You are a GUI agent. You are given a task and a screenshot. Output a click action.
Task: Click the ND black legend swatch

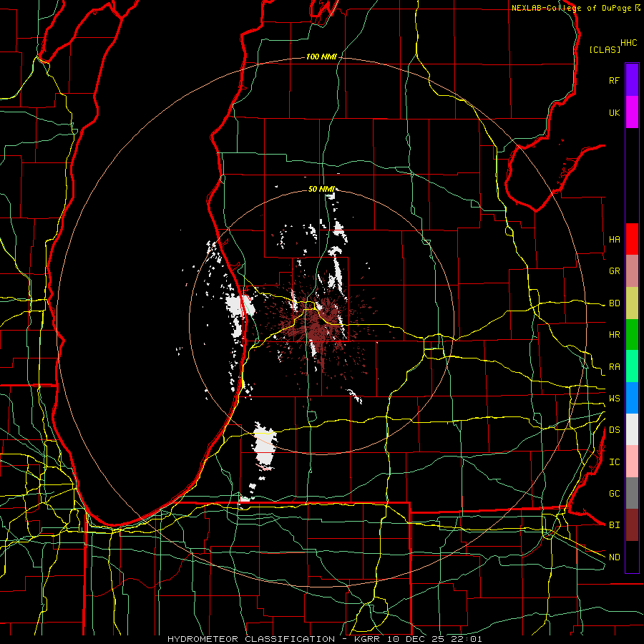click(632, 557)
